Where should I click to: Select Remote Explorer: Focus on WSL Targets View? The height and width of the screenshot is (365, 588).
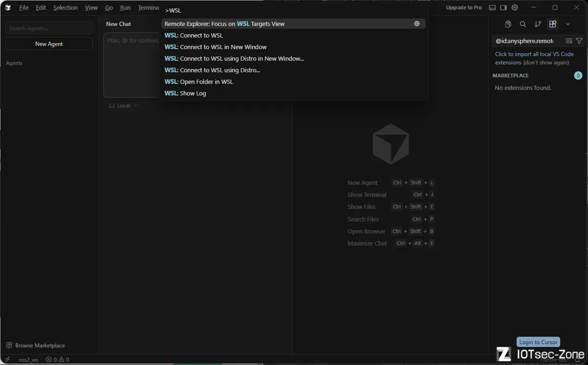[293, 24]
